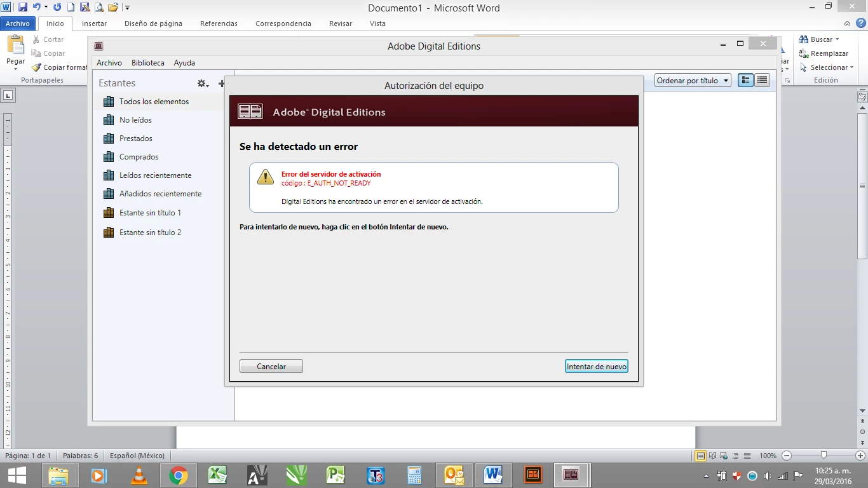The image size is (868, 488).
Task: Add a new bookshelf with plus icon
Action: 222,83
